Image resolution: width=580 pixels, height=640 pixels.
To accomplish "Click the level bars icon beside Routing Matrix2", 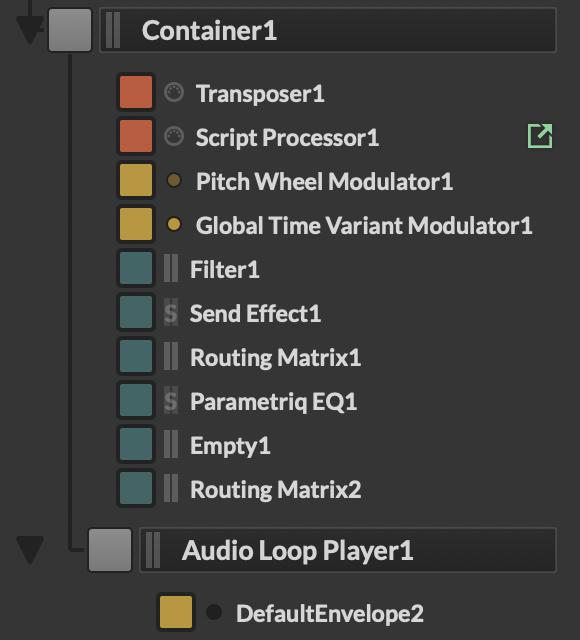I will click(x=171, y=489).
